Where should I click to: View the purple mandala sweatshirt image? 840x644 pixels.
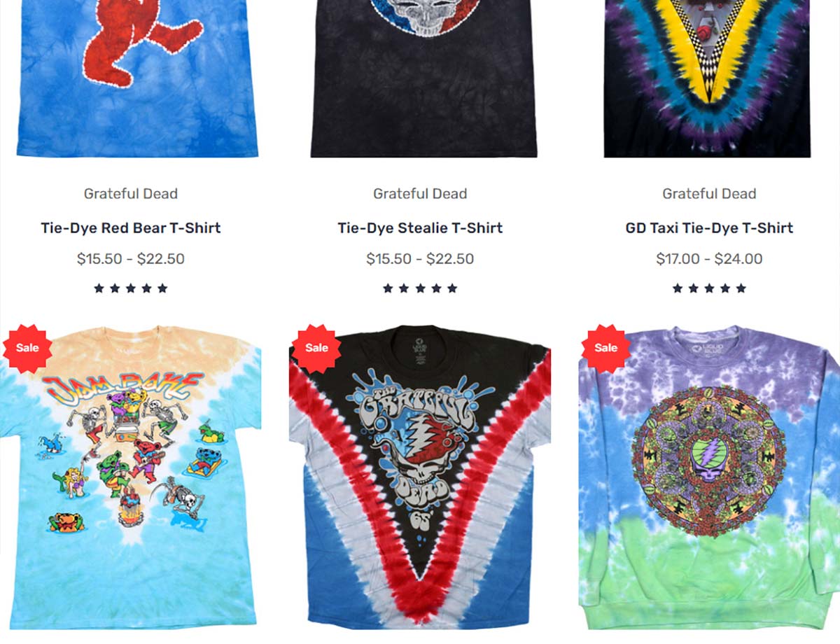(709, 477)
